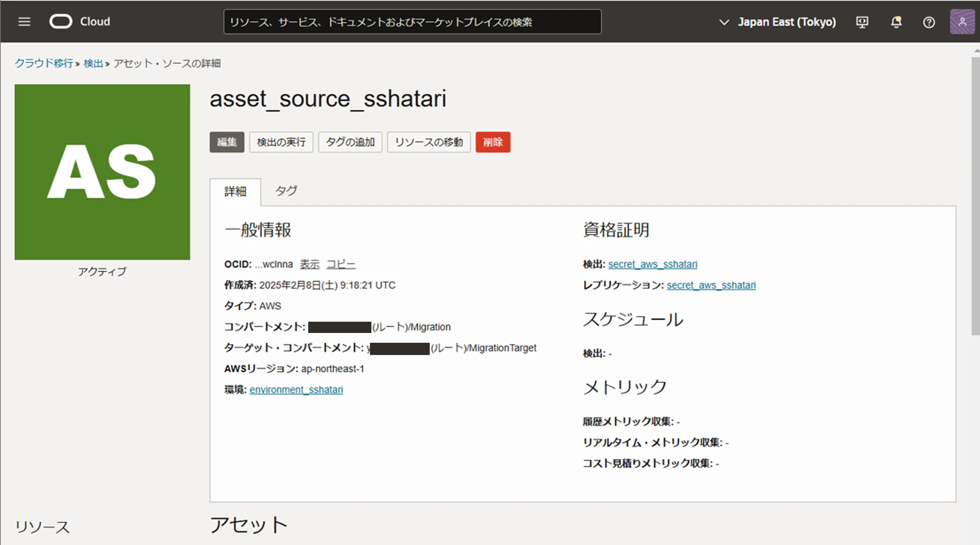
Task: Open environment_sshatari link
Action: 296,390
